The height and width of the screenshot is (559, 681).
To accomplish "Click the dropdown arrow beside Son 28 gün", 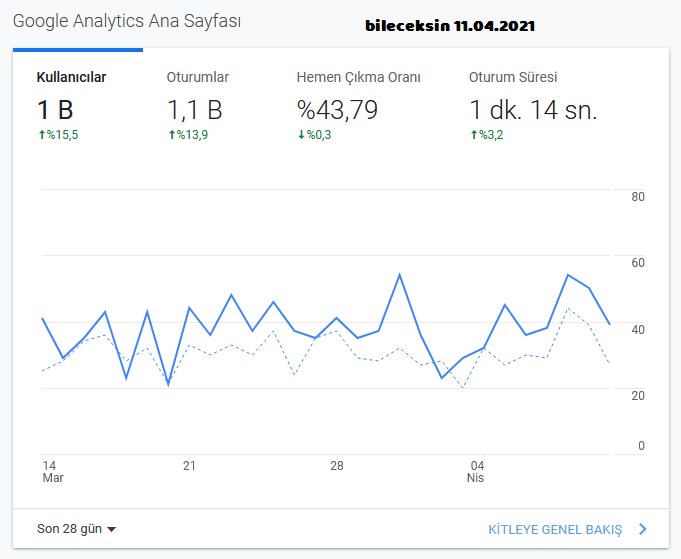I will 112,529.
